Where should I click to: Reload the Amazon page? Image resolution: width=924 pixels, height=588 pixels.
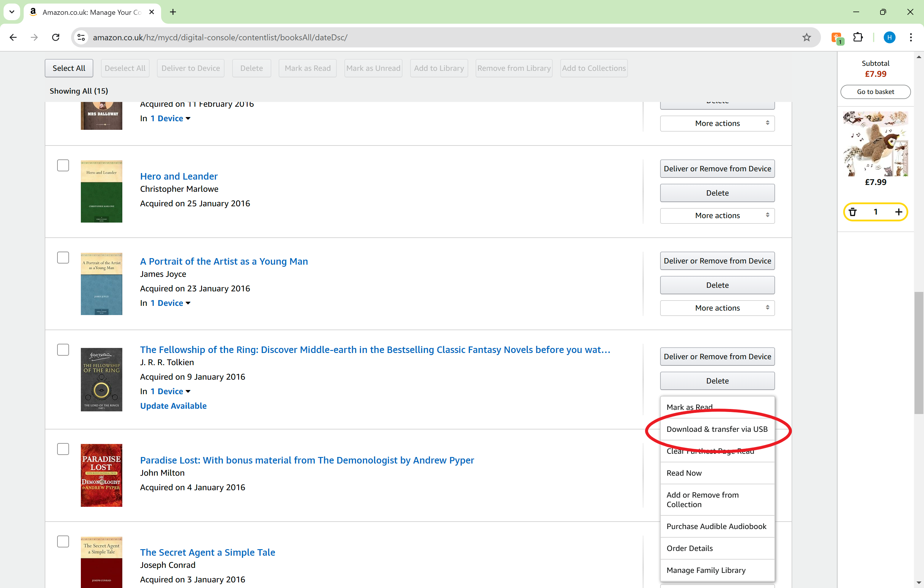pos(56,37)
